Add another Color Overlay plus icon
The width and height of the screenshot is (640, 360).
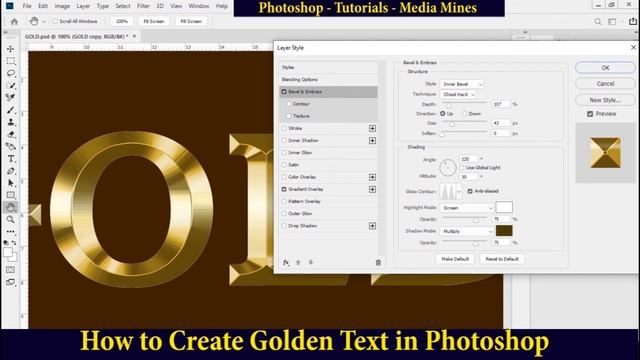click(372, 177)
